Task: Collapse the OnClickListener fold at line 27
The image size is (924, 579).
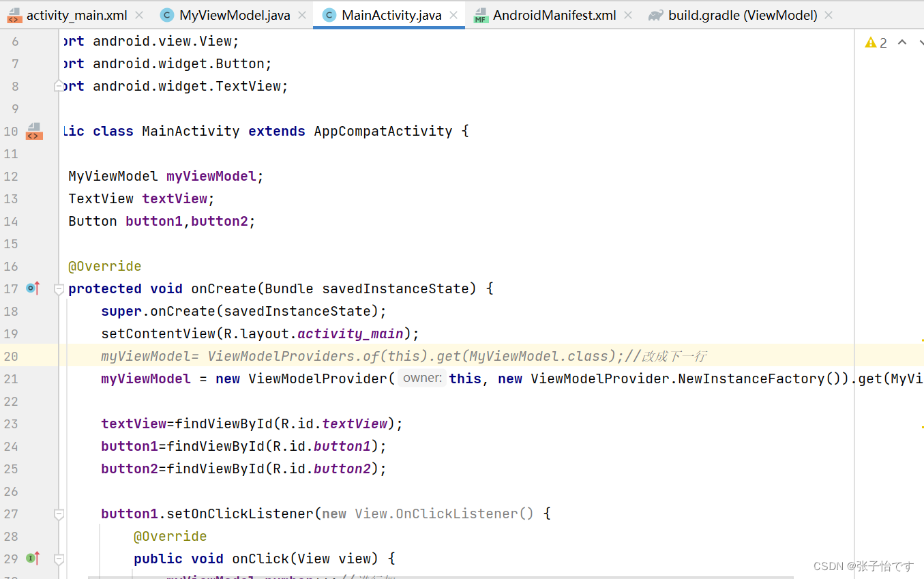Action: coord(59,514)
